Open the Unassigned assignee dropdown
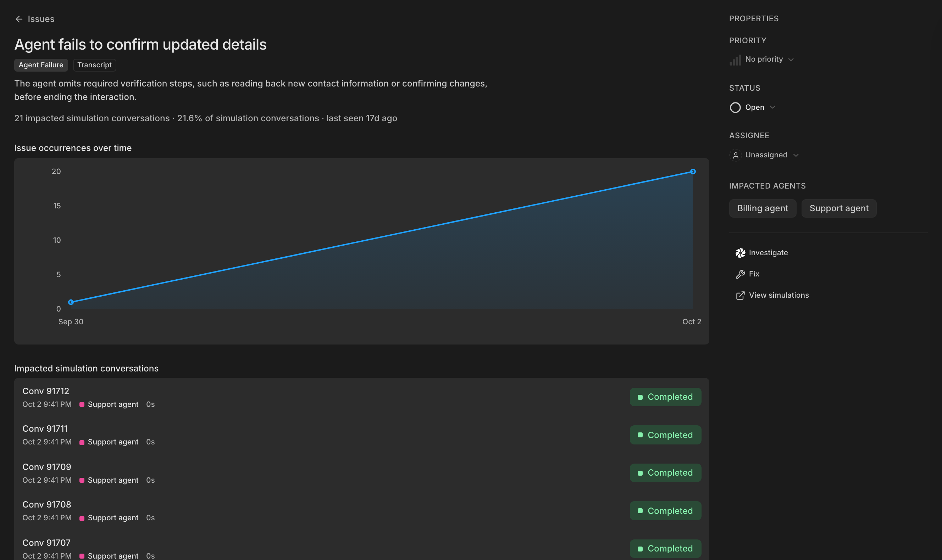 [x=764, y=155]
